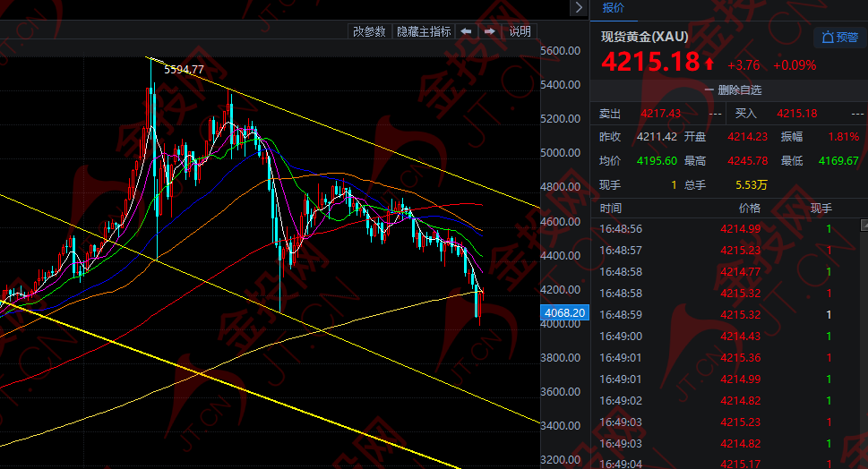The image size is (868, 469).
Task: Switch to the 报价 tab
Action: [x=613, y=8]
